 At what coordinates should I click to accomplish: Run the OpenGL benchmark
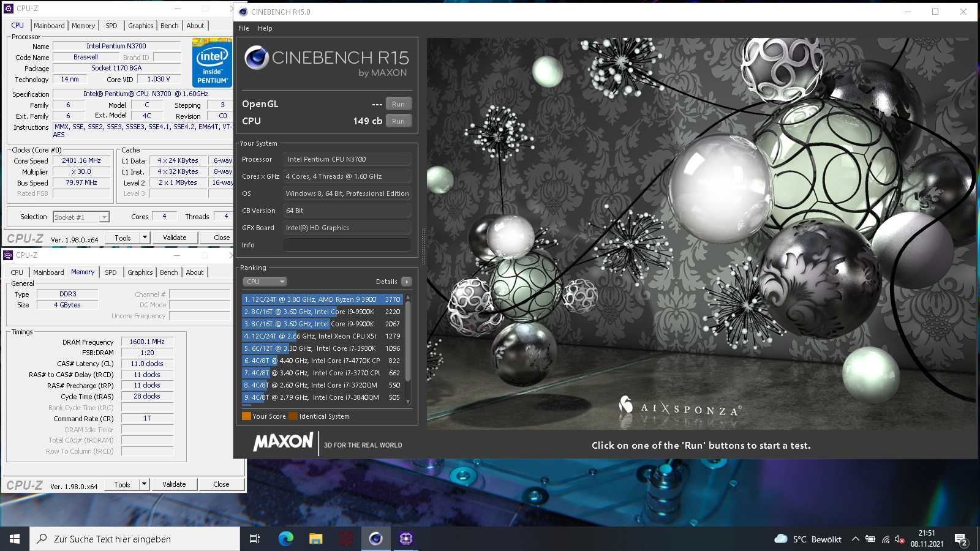(x=399, y=104)
